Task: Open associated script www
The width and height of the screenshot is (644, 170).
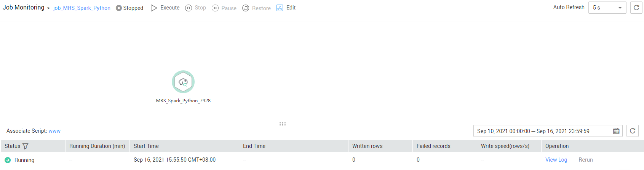Action: (54, 131)
